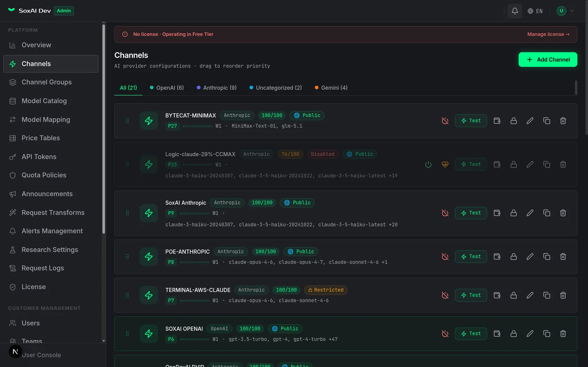
Task: Duplicate the BYTECAT-MINIMAX channel
Action: click(x=546, y=121)
